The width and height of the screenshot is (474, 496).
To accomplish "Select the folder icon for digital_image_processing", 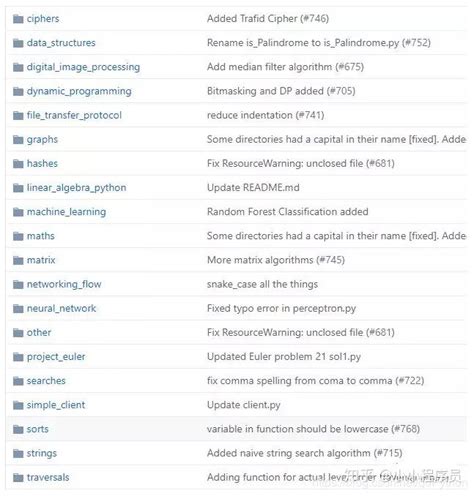I will pos(18,67).
